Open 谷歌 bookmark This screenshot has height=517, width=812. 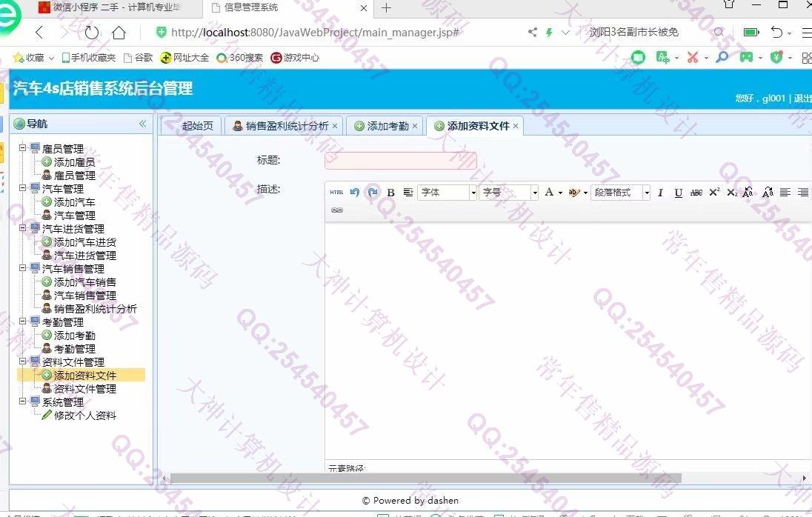pos(139,58)
